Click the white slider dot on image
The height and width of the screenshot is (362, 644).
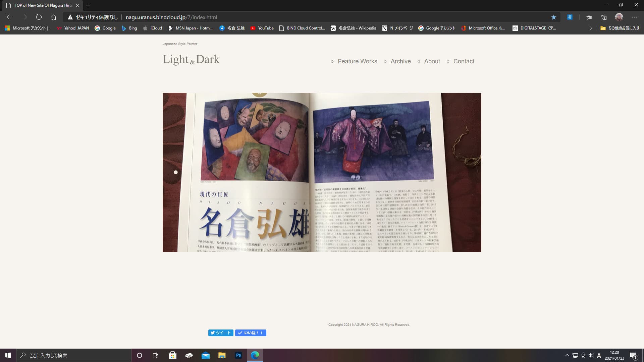coord(176,172)
